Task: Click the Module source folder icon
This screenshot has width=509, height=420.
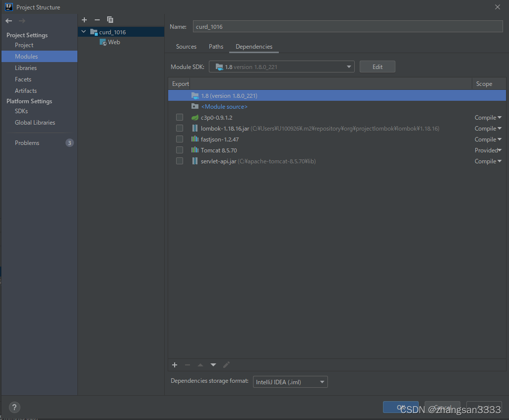Action: [195, 106]
